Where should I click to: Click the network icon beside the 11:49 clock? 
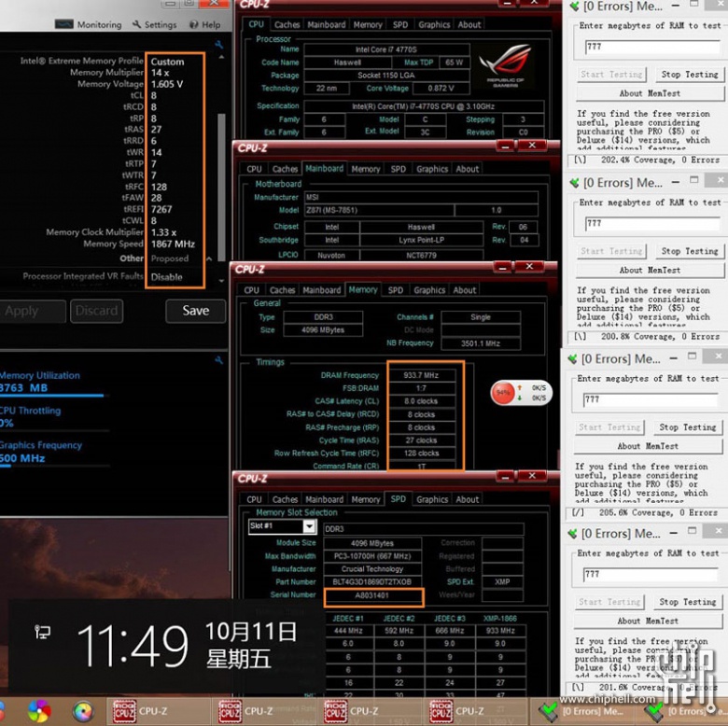click(42, 632)
